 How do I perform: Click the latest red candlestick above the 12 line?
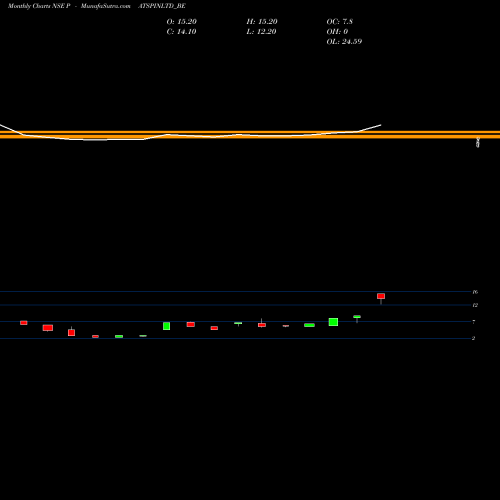[x=381, y=296]
